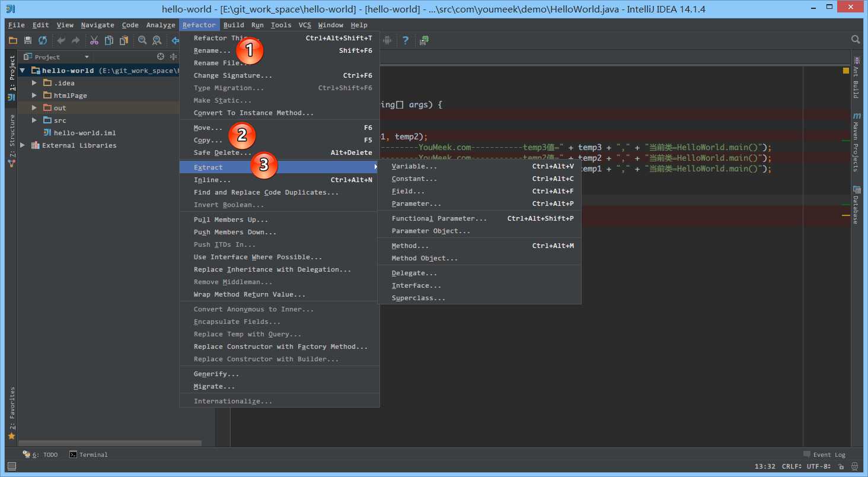Click the inspector hector icon in status bar

point(856,466)
